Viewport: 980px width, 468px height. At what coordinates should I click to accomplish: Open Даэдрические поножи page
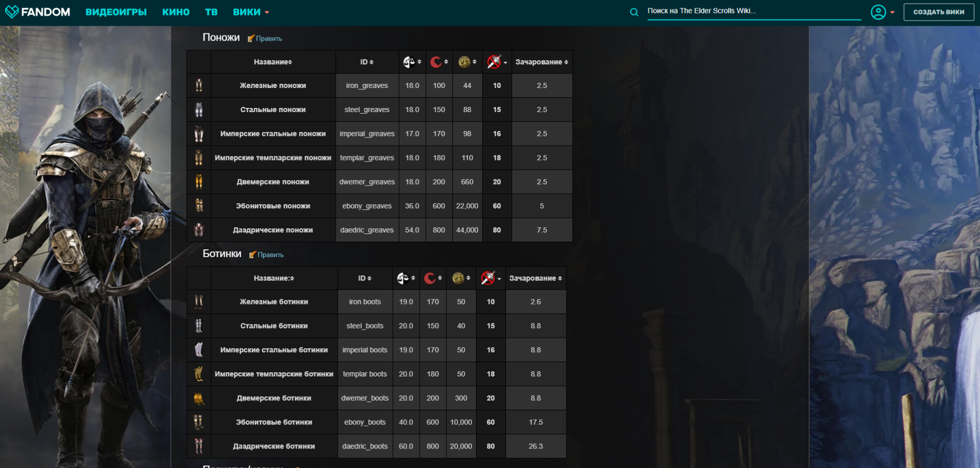tap(273, 230)
